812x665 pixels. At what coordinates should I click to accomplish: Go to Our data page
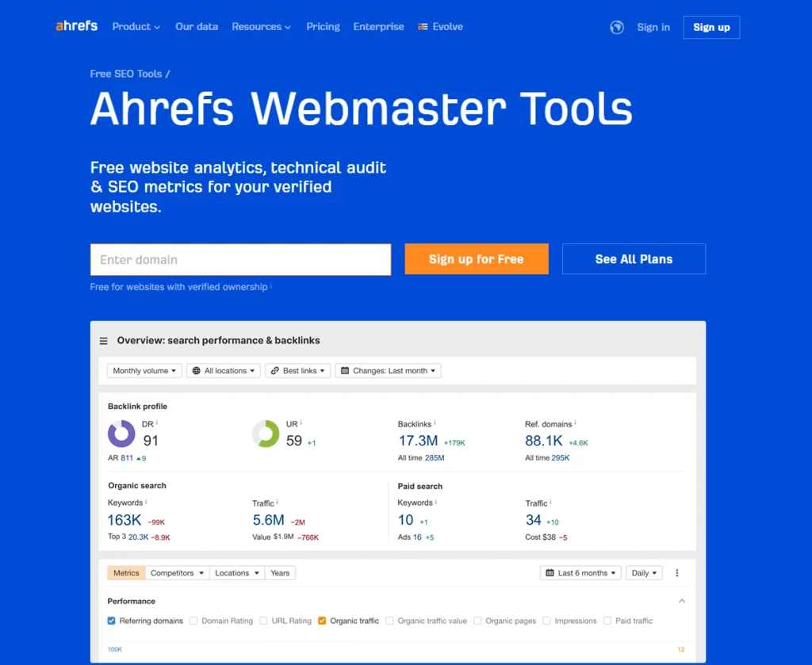pyautogui.click(x=197, y=26)
